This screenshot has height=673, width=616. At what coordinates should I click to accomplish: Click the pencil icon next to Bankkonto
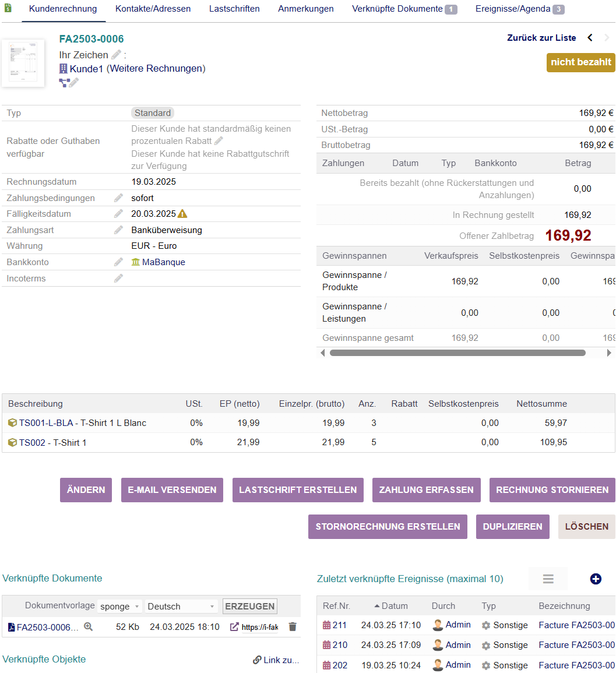tap(118, 262)
